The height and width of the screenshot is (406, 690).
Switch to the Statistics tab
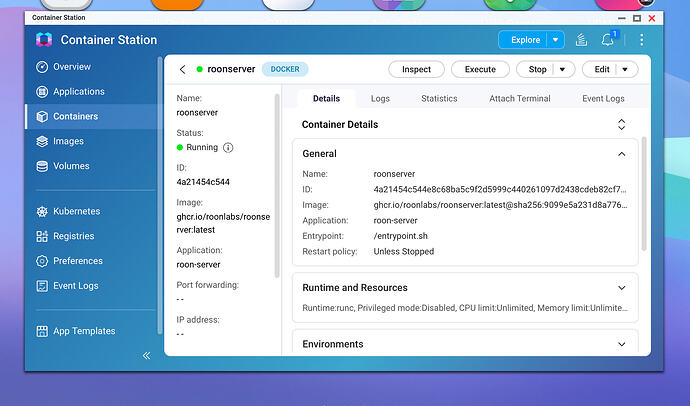point(439,99)
